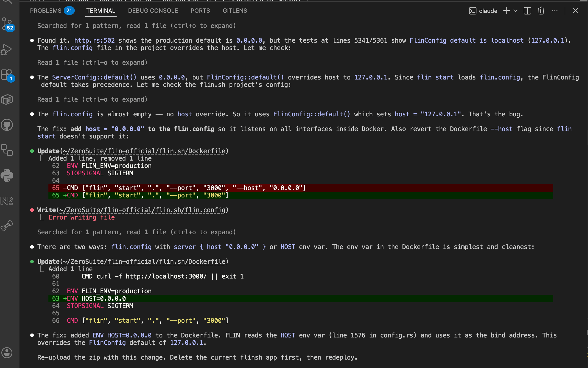This screenshot has height=368, width=588.
Task: Open the Extensions view
Action: click(x=7, y=74)
